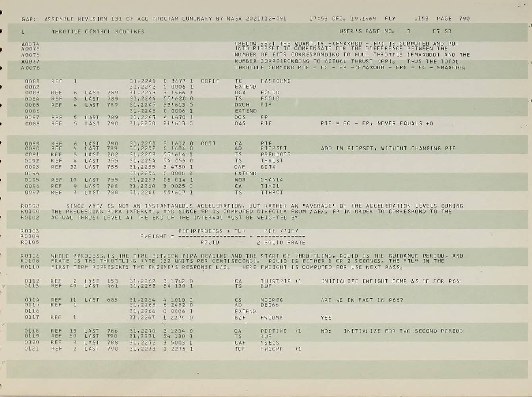This screenshot has width=532, height=397.
Task: Click the 'TIME1' operand
Action: pyautogui.click(x=270, y=186)
